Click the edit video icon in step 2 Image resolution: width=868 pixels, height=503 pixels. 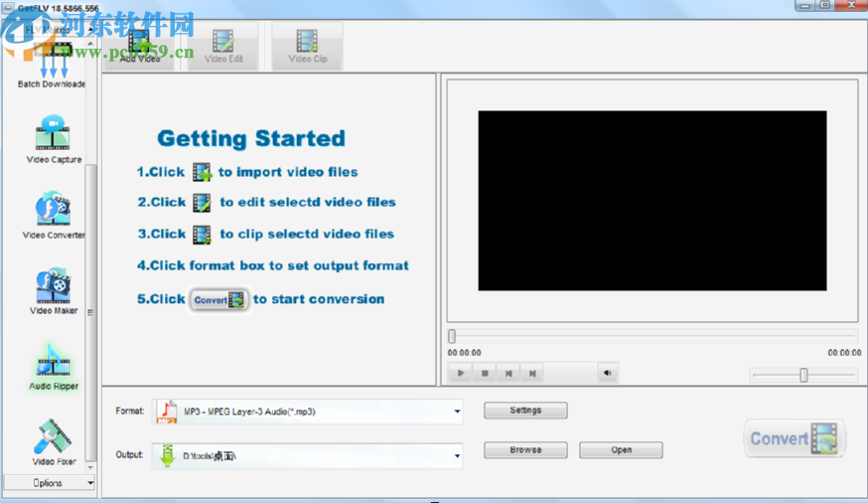coord(202,202)
